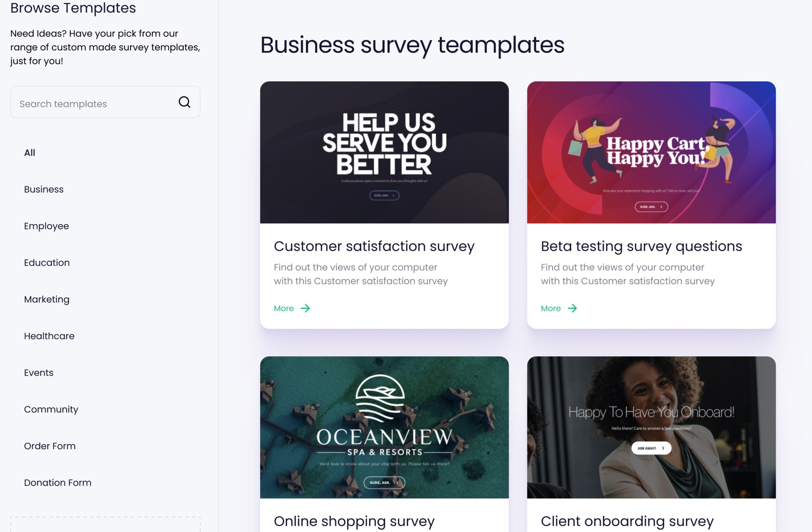This screenshot has height=532, width=812.
Task: Select the All templates category
Action: [29, 152]
